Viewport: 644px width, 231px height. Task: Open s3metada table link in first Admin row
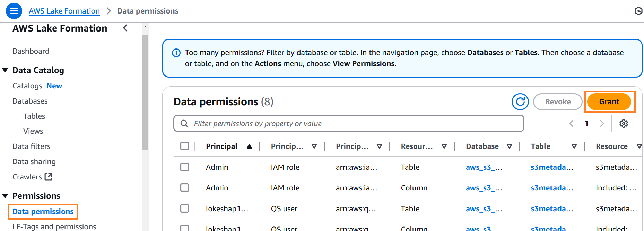pos(552,167)
